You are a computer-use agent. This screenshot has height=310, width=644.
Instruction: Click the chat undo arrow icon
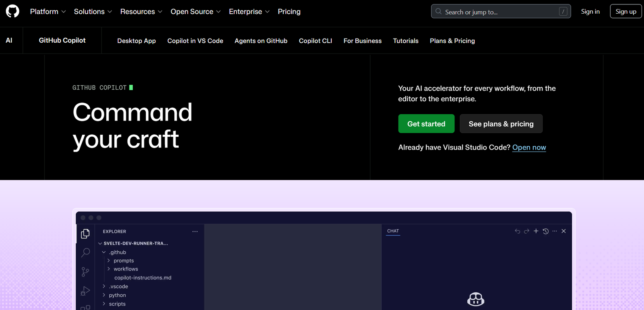(x=517, y=231)
